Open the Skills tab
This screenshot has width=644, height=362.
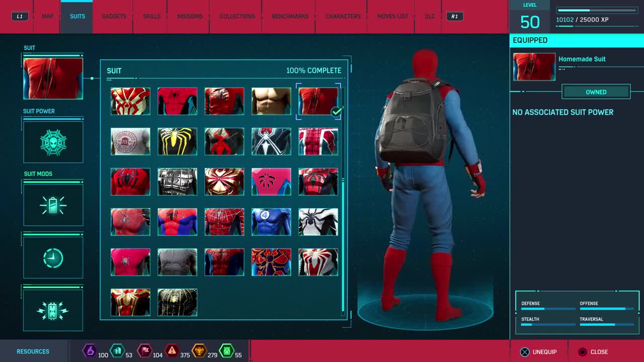(151, 17)
